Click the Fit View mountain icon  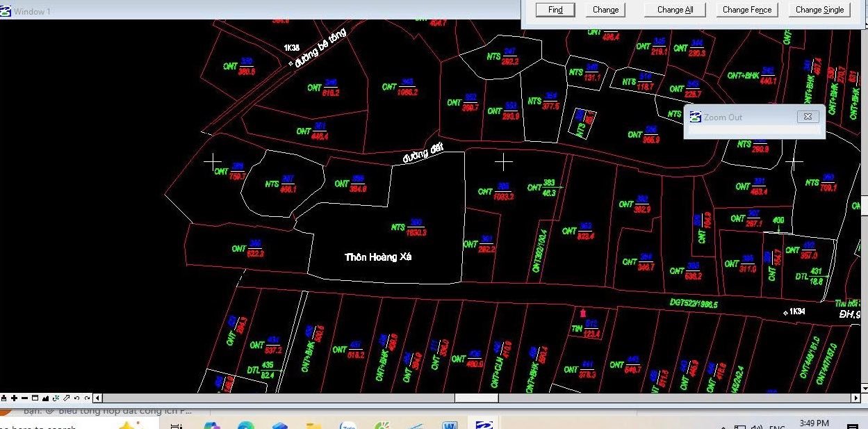pos(46,398)
